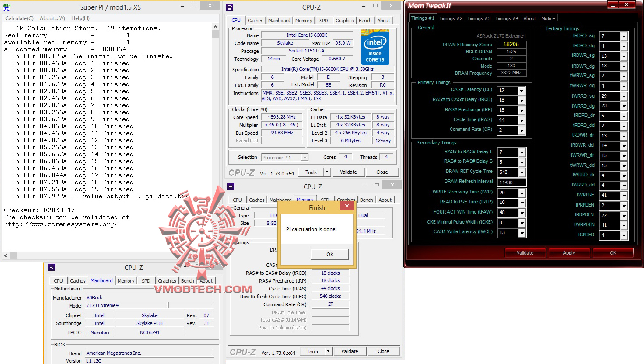Click OK in the Finish dialog

(329, 254)
